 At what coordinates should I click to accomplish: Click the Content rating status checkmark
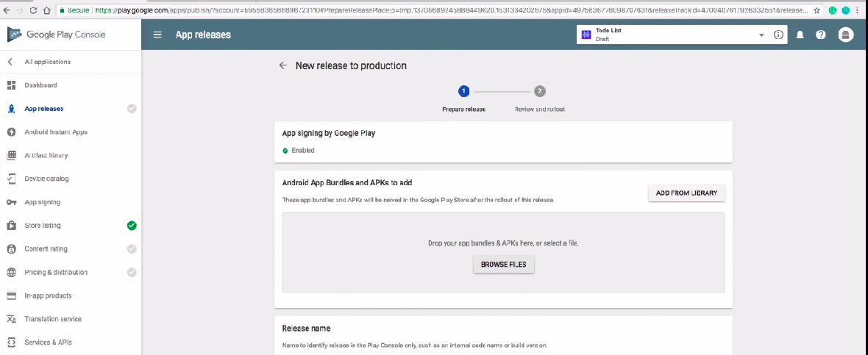point(132,249)
